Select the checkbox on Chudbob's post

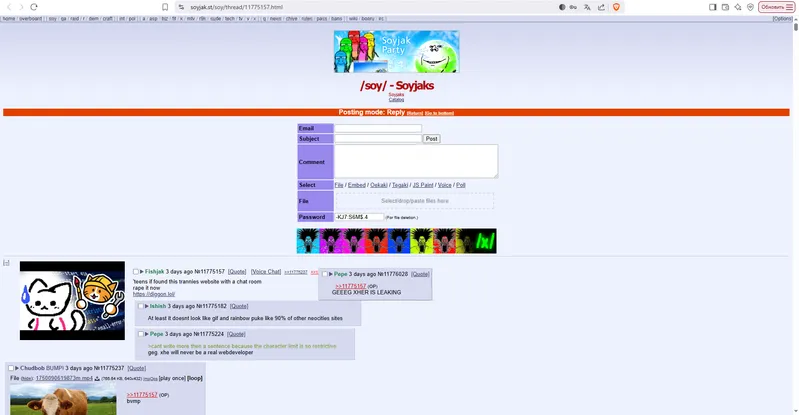pos(11,368)
